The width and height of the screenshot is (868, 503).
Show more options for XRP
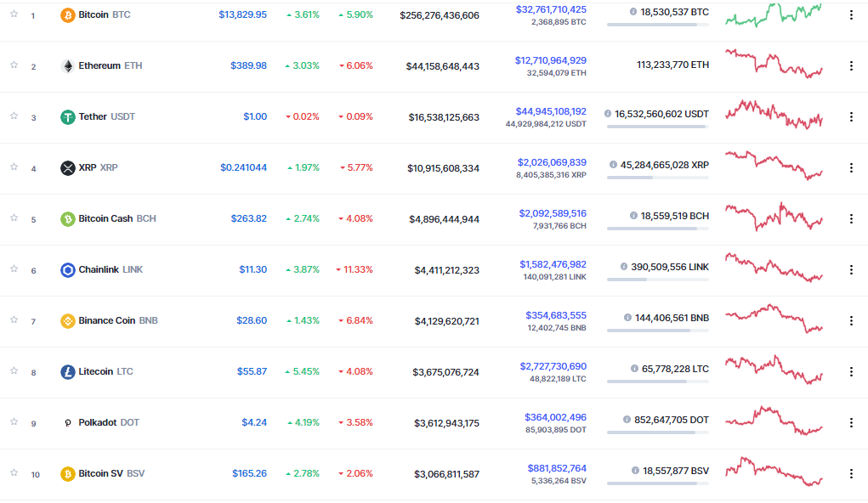point(851,167)
